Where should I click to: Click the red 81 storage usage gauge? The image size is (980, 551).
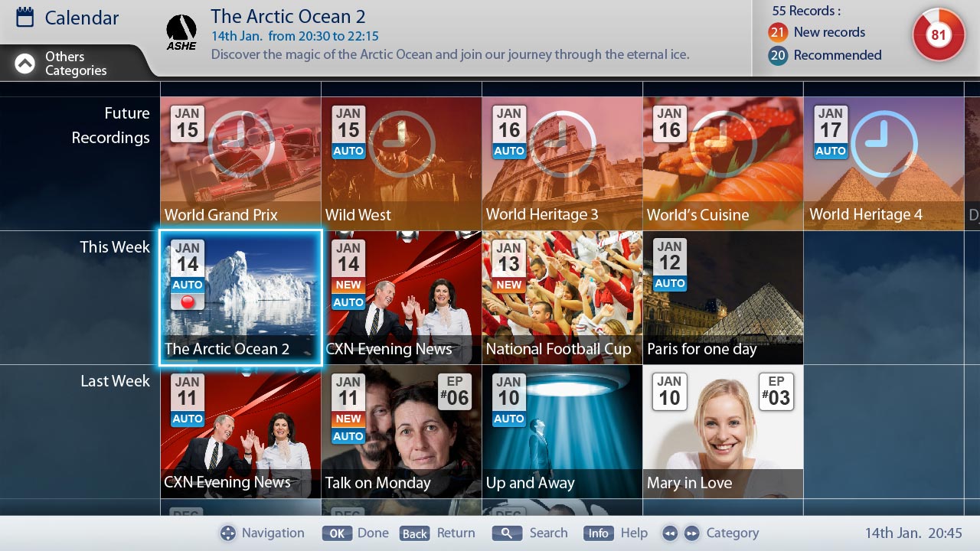[939, 35]
